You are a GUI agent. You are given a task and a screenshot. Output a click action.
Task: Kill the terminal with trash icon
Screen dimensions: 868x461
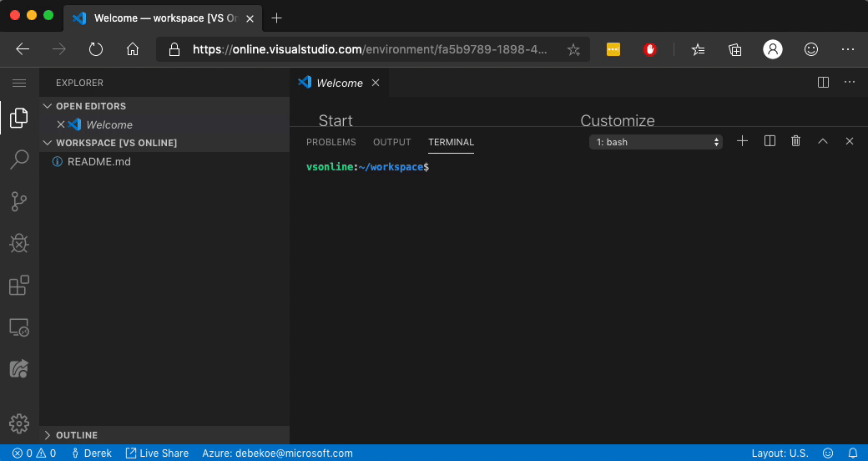[x=796, y=141]
